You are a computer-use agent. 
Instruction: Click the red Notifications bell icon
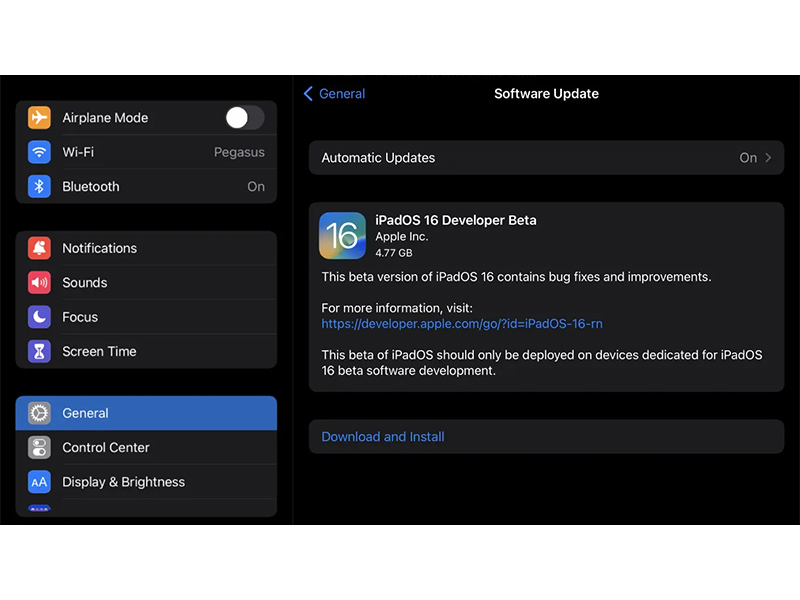click(39, 248)
